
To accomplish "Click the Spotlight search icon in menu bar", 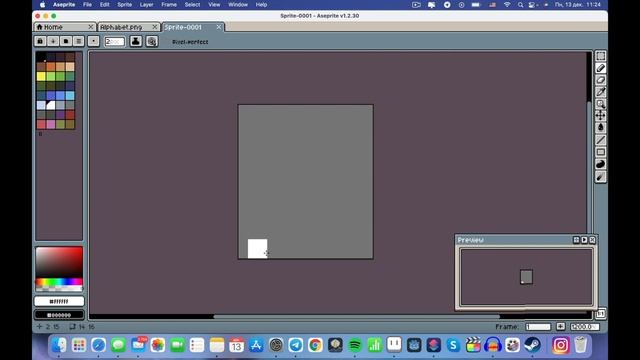I will point(520,5).
